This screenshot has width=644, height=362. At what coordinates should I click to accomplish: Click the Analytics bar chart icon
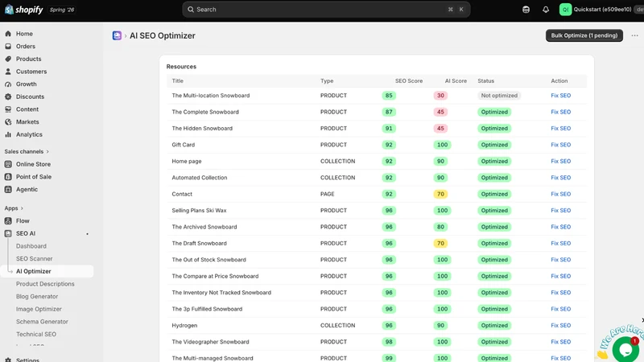8,134
